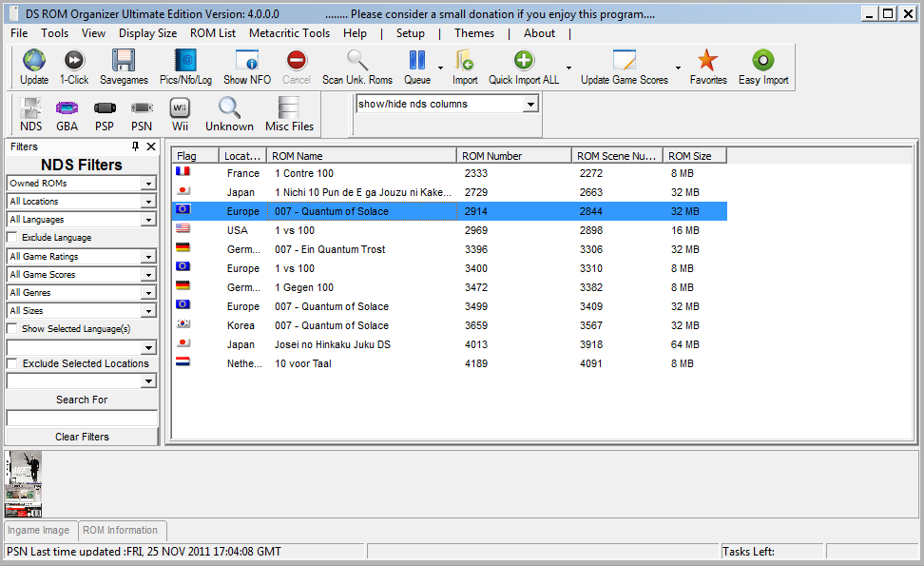This screenshot has height=566, width=924.
Task: Open the ROM List menu
Action: pos(213,33)
